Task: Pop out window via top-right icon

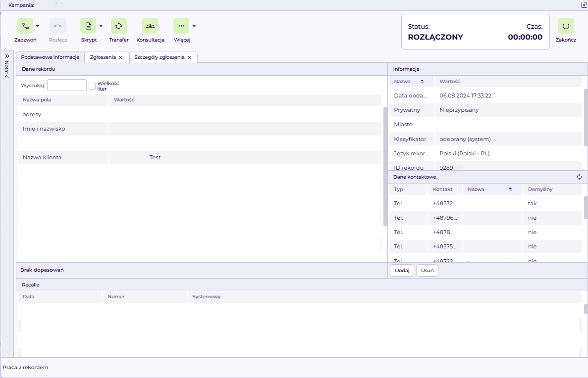Action: coord(584,5)
